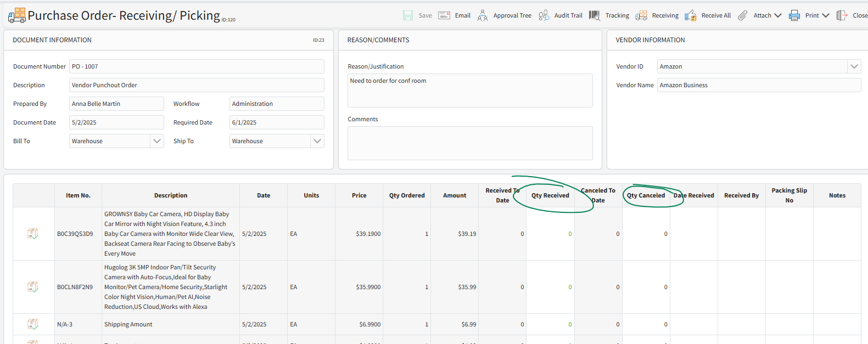The image size is (868, 344).
Task: Click the Audit Trail icon
Action: coord(544,15)
